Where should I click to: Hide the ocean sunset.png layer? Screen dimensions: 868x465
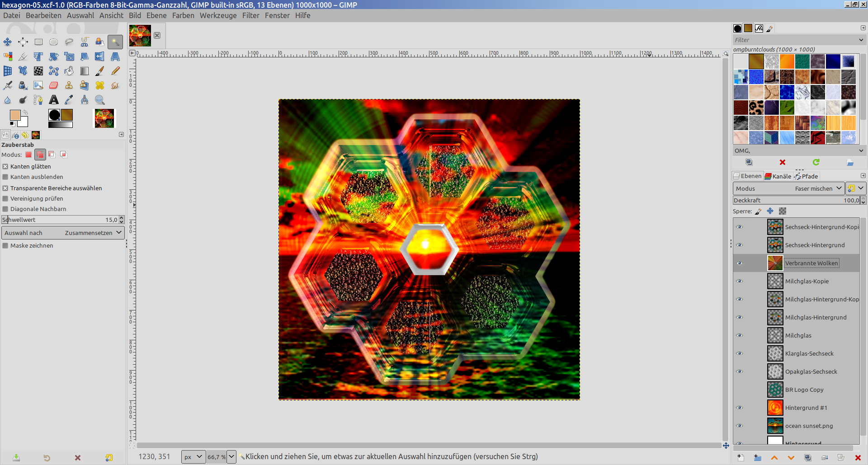click(740, 426)
